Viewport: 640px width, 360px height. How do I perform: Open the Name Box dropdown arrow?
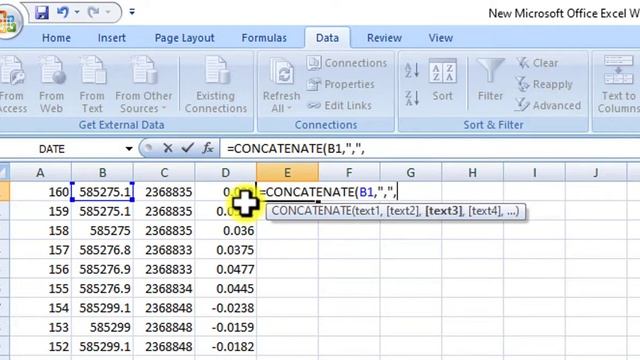click(129, 149)
